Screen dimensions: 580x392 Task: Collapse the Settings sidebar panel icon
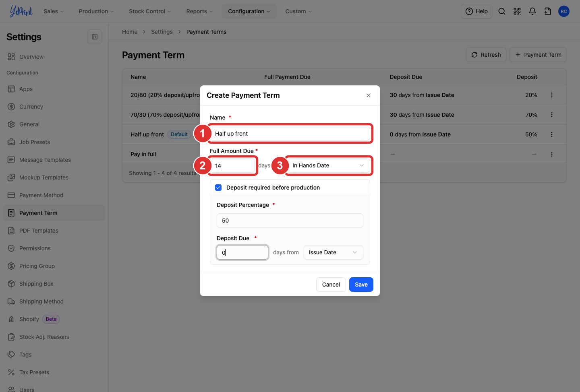(x=95, y=37)
